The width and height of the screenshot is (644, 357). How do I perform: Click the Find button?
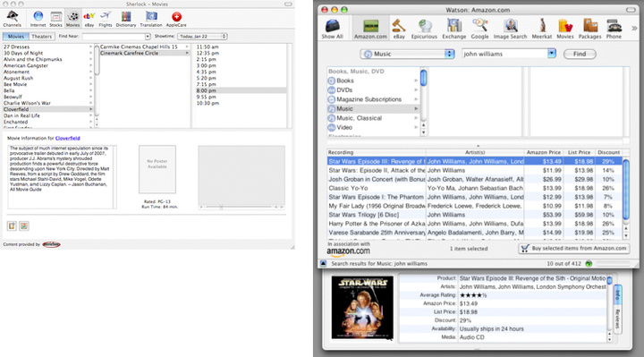[x=580, y=54]
